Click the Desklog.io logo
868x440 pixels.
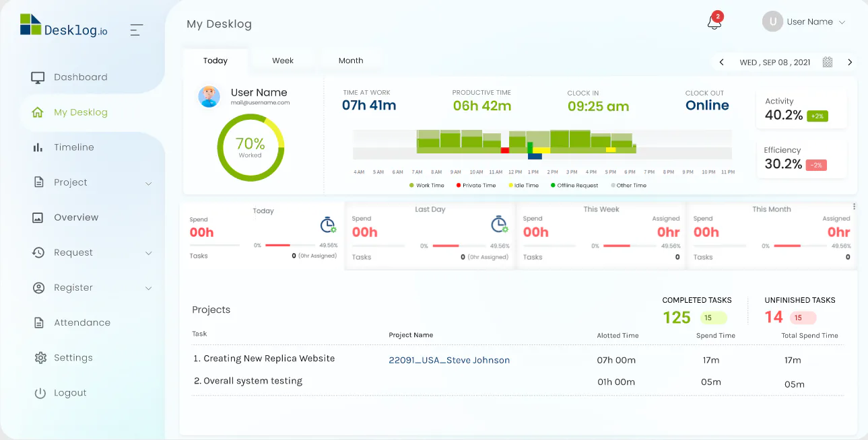coord(64,28)
